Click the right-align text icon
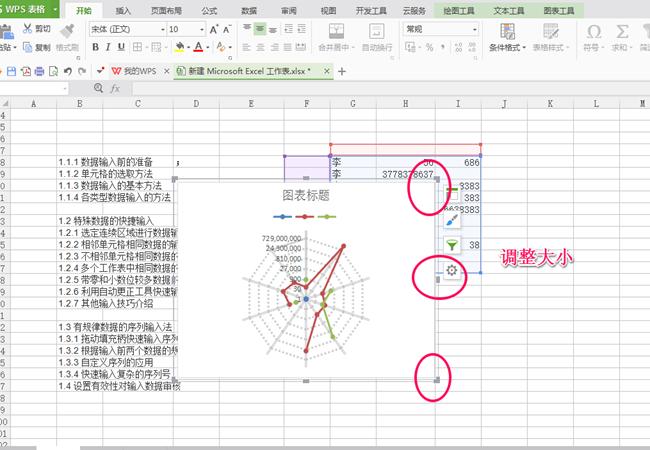 pyautogui.click(x=274, y=47)
